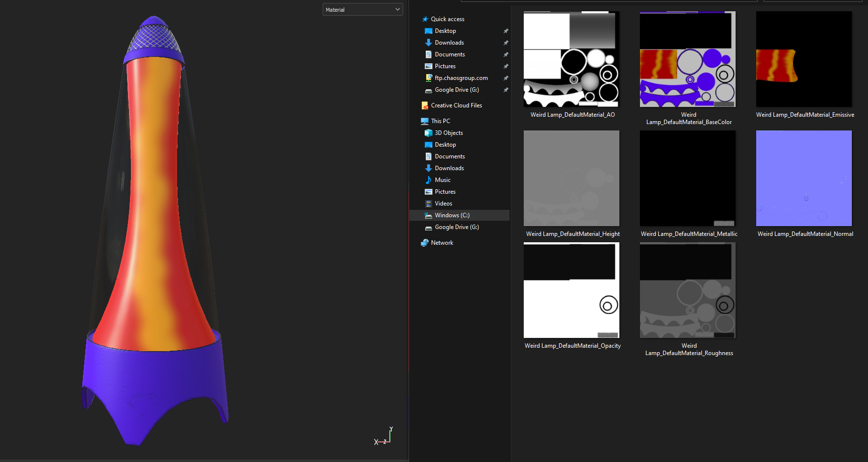Select the Weird Lamp AO texture thumbnail
Image resolution: width=868 pixels, height=462 pixels.
tap(571, 59)
